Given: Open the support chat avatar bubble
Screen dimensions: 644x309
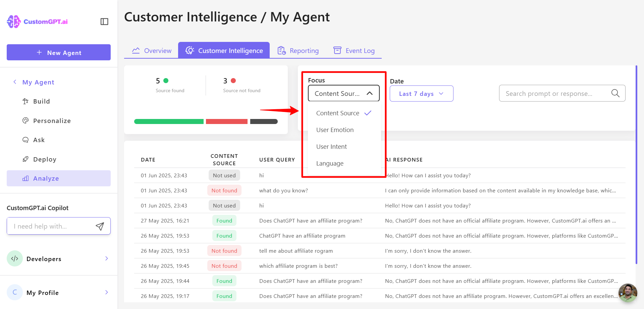Looking at the screenshot, I should pos(628,293).
